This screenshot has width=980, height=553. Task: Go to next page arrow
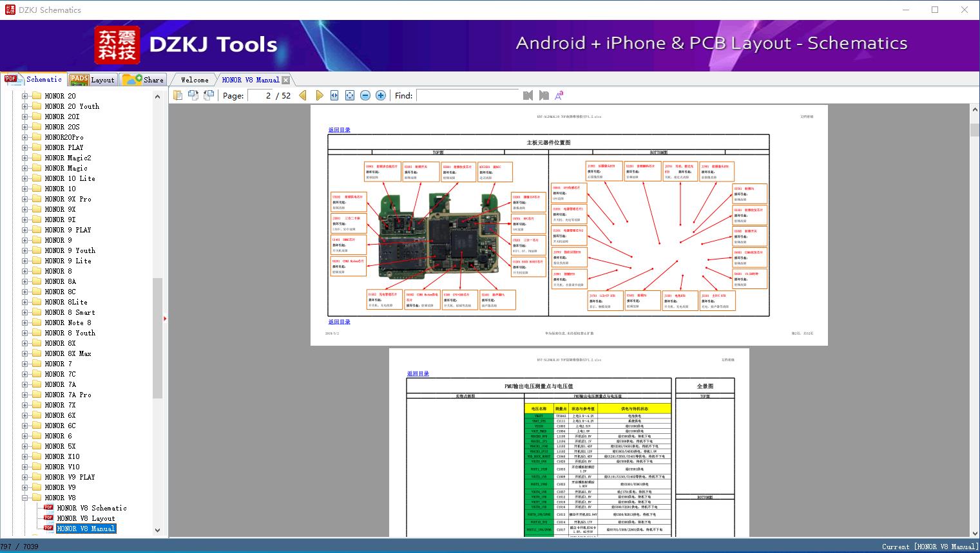pyautogui.click(x=319, y=95)
